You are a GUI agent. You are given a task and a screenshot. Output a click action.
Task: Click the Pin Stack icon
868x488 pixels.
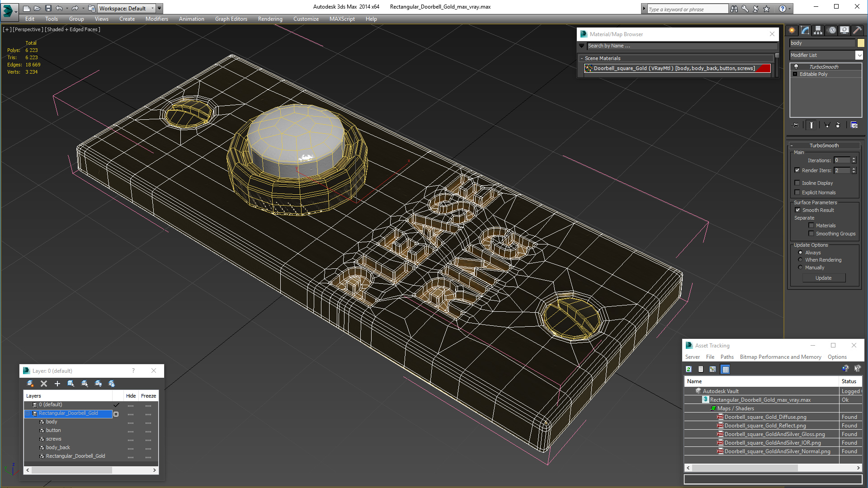[x=796, y=125]
